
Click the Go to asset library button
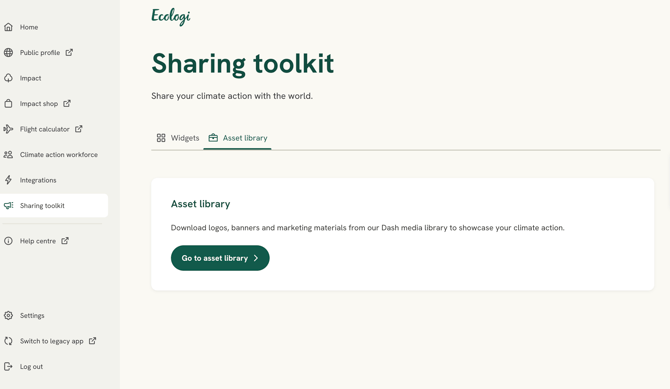(220, 258)
